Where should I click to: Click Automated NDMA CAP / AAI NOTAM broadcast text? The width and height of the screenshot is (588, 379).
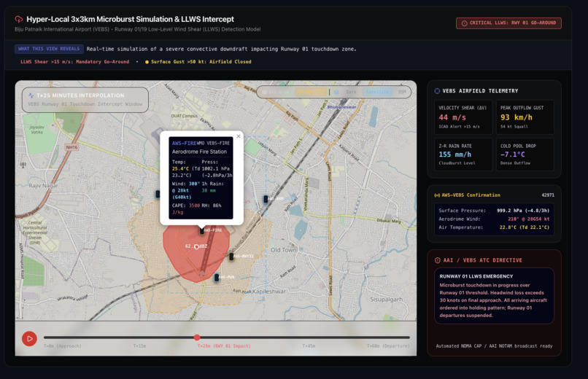[x=494, y=346]
